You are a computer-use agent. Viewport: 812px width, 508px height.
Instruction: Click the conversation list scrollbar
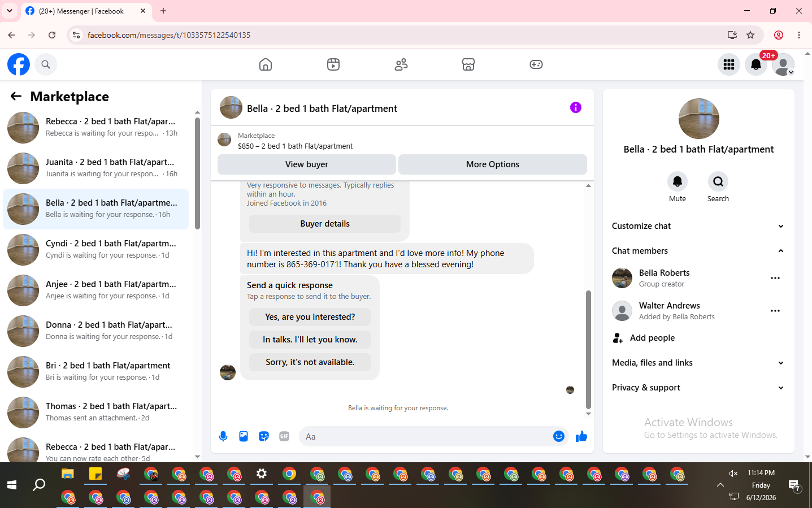click(197, 173)
